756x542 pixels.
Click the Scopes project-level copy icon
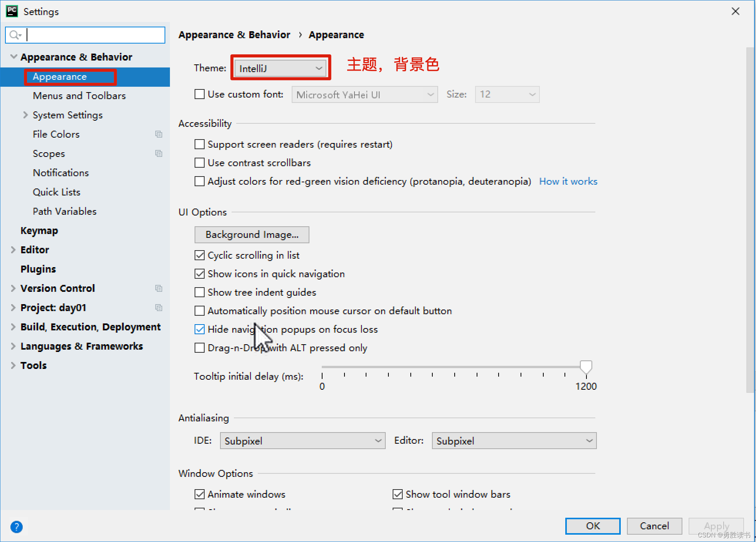158,153
